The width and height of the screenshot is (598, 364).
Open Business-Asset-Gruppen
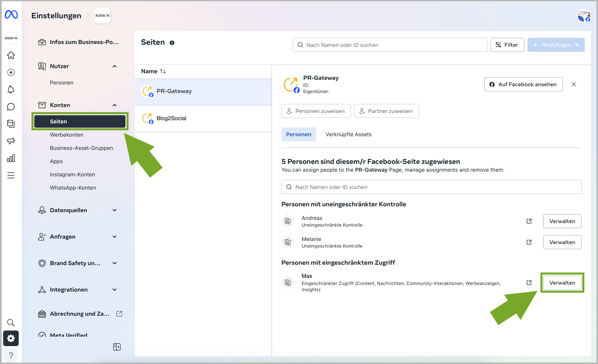81,148
